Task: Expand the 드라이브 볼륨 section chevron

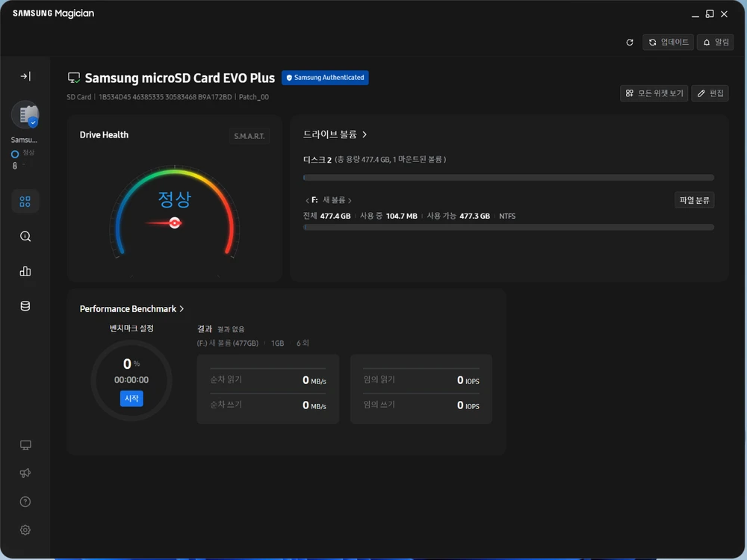Action: (365, 134)
